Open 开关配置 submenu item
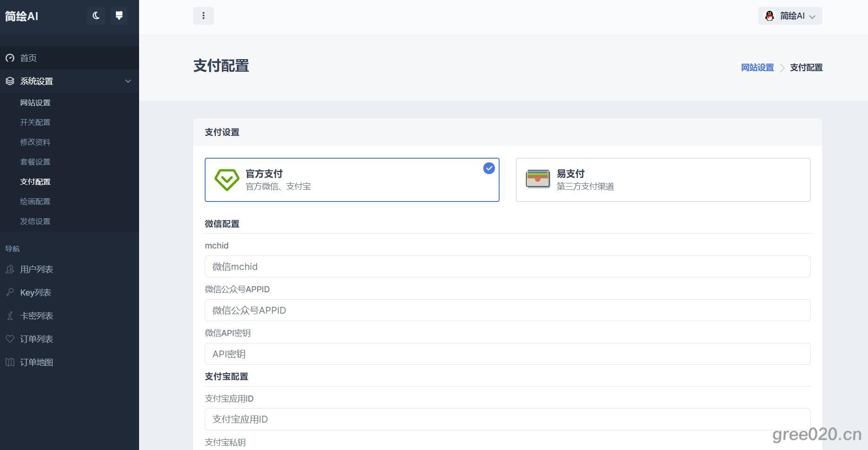The width and height of the screenshot is (868, 450). coord(35,122)
